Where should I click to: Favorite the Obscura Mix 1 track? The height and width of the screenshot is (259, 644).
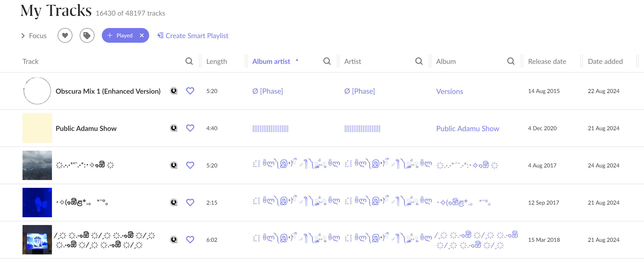click(x=190, y=91)
